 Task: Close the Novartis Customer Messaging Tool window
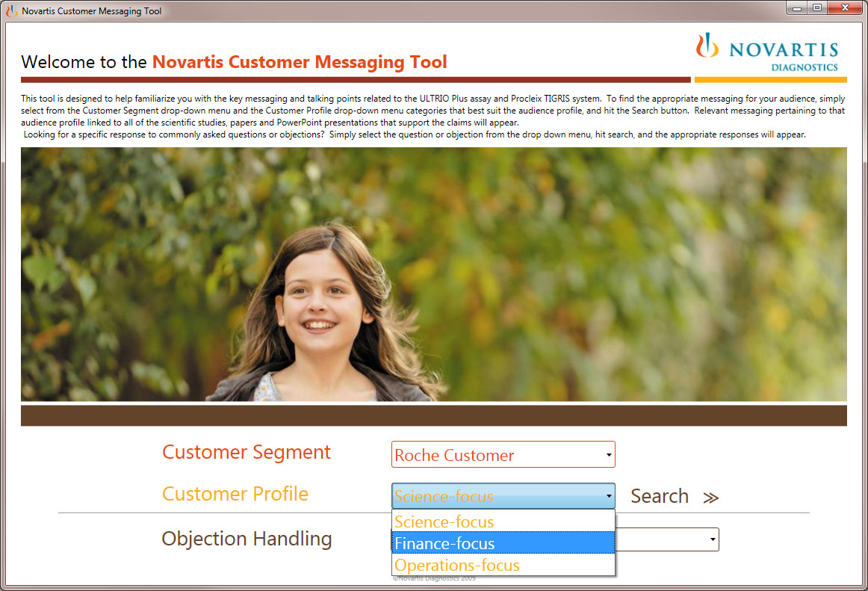tap(845, 8)
